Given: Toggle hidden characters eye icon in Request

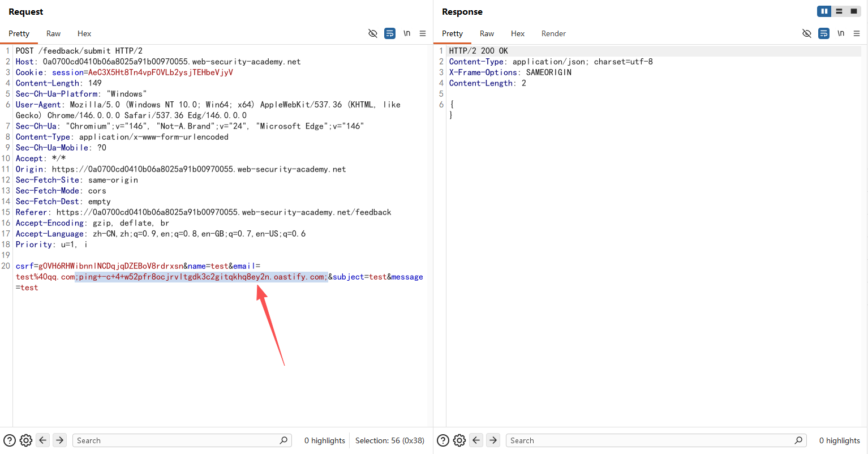Looking at the screenshot, I should coord(372,33).
